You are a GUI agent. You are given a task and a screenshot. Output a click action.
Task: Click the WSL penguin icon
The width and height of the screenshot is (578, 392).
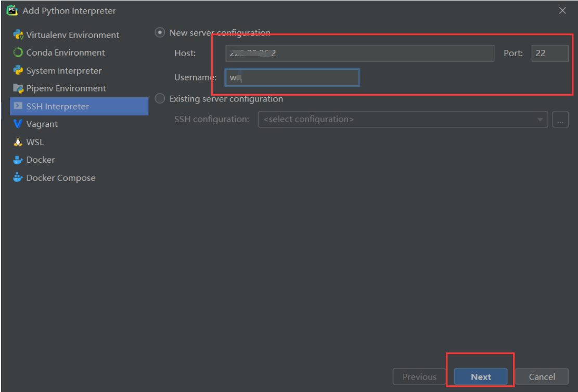point(18,141)
